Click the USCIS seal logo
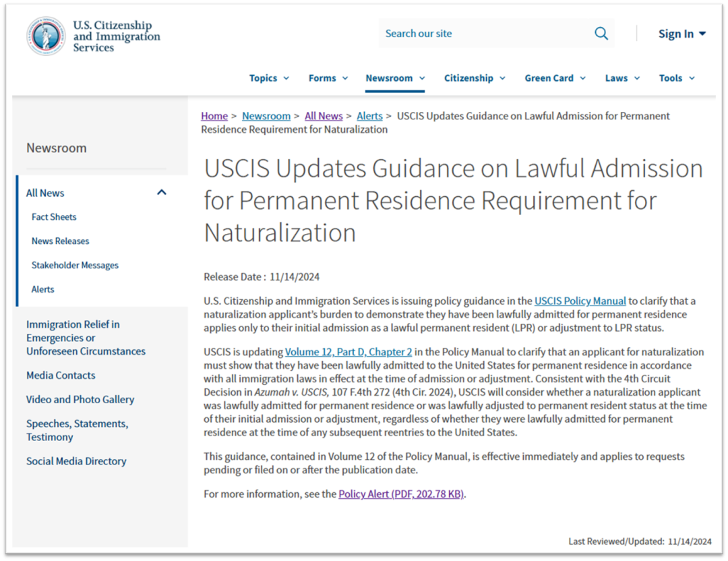Image resolution: width=728 pixels, height=561 pixels. point(46,36)
